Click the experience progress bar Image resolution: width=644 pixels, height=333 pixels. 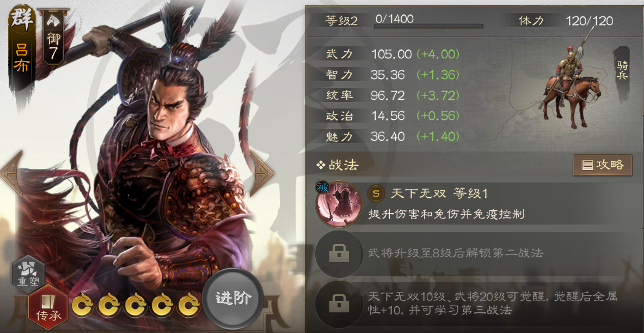click(x=428, y=26)
